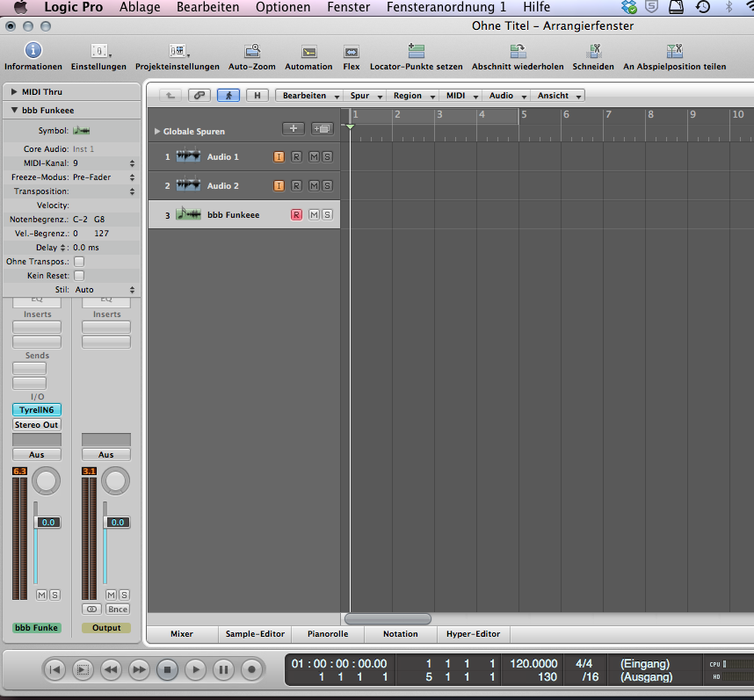Click the Schneiden scissors icon
This screenshot has width=754, height=700.
pyautogui.click(x=594, y=50)
